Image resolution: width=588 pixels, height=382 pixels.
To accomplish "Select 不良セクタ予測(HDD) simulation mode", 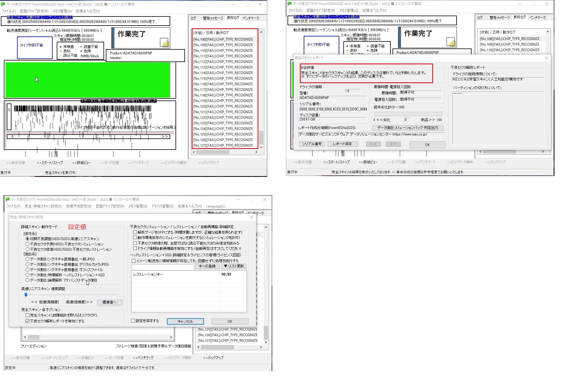I will tap(28, 244).
